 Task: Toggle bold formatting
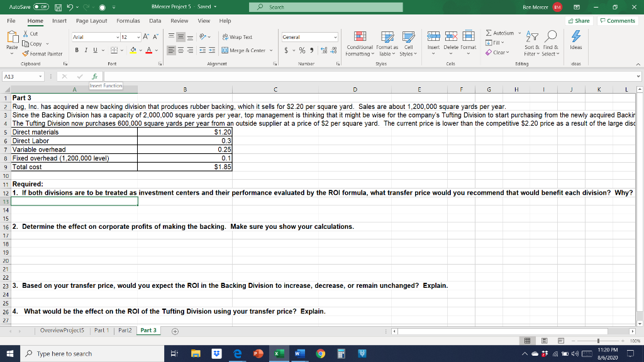tap(77, 50)
